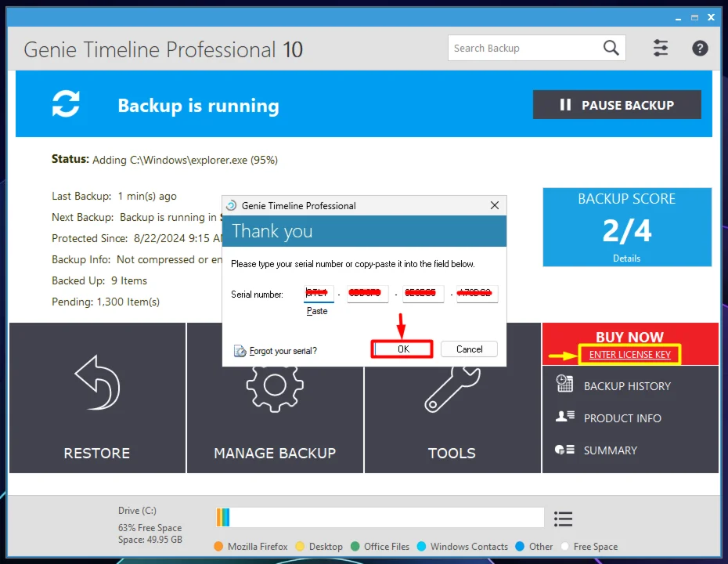The image size is (728, 564).
Task: Click the Backup History calendar icon
Action: (564, 384)
